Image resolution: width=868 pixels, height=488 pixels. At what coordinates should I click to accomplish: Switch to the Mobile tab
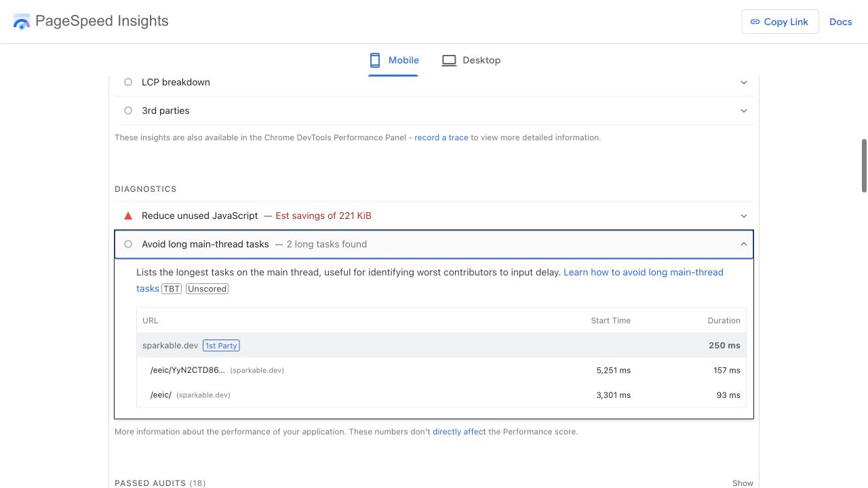[393, 60]
